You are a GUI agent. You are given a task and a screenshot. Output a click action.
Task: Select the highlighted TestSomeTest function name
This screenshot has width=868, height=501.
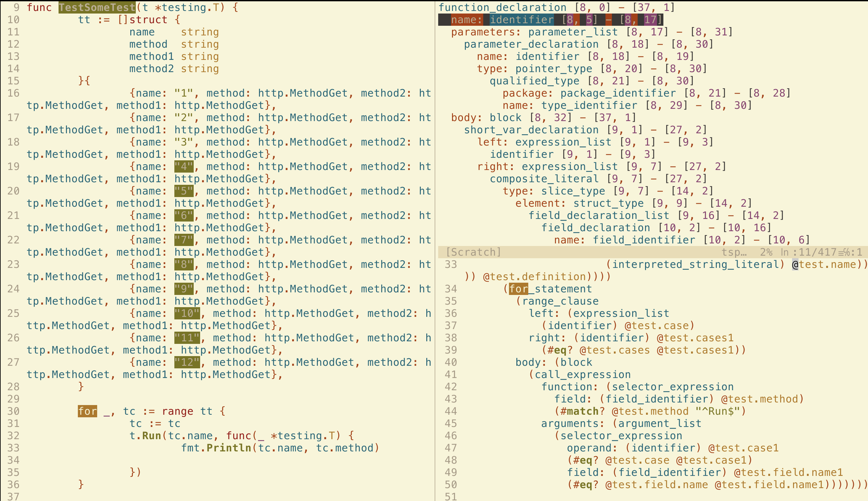(x=97, y=8)
